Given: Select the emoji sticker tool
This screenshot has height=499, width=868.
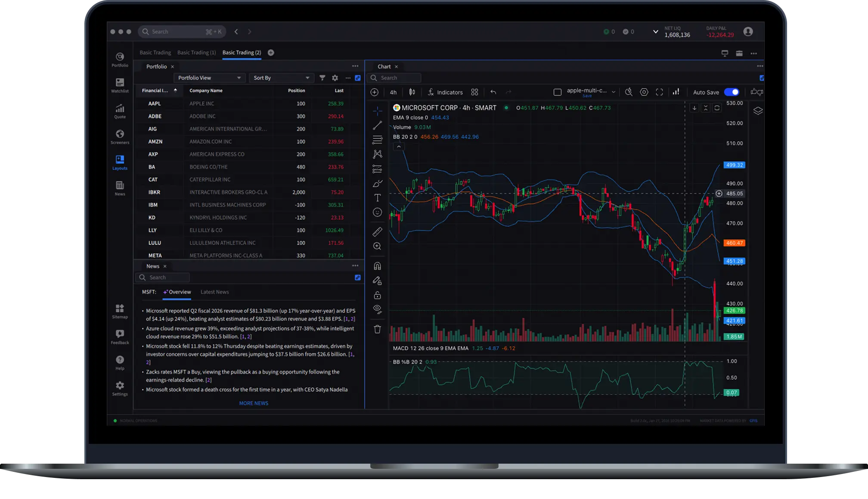Looking at the screenshot, I should click(x=378, y=212).
